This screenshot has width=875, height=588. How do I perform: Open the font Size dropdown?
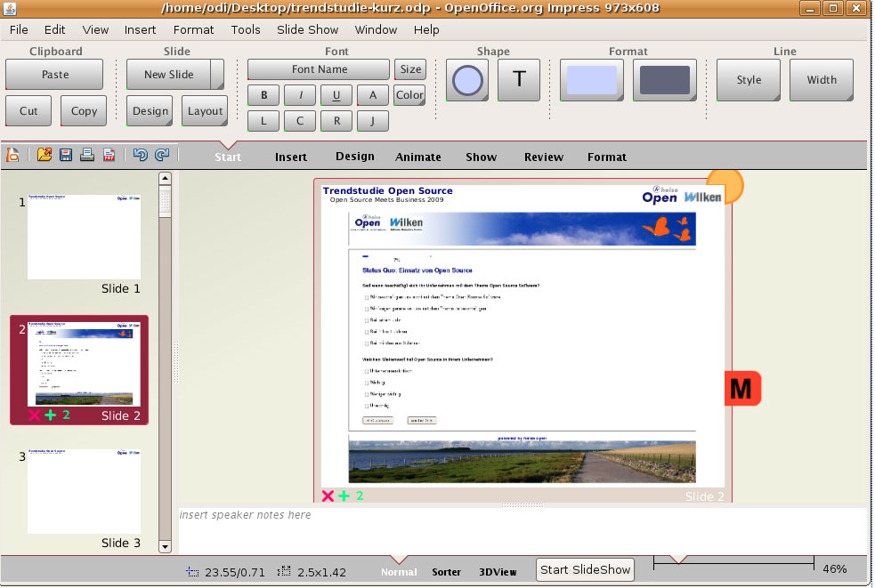410,69
